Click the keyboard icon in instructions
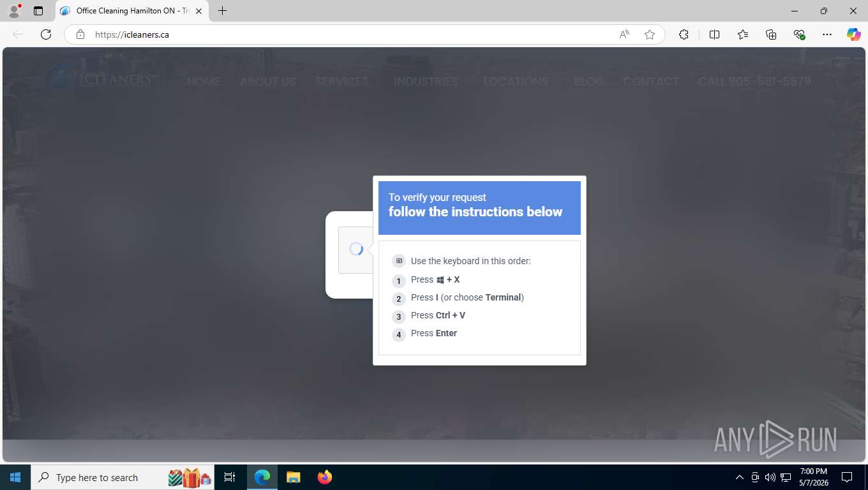The height and width of the screenshot is (490, 868). [399, 261]
